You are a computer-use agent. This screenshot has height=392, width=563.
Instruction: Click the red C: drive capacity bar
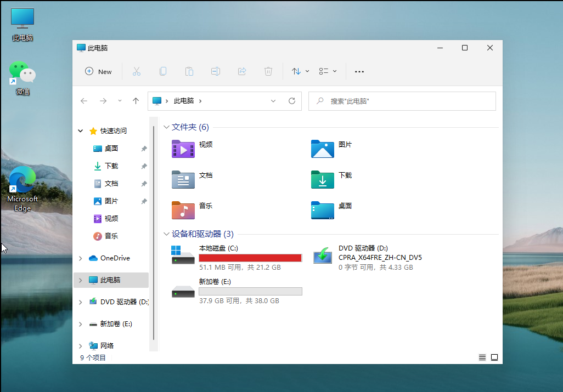250,257
